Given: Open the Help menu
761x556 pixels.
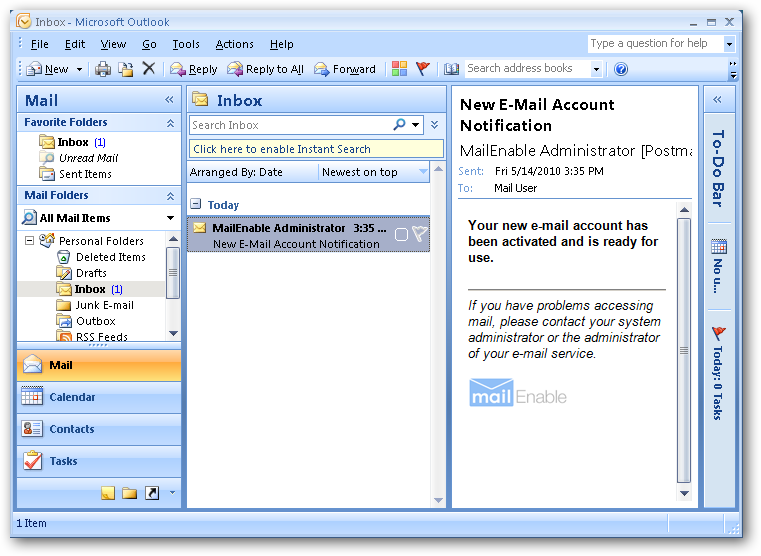Looking at the screenshot, I should click(281, 44).
